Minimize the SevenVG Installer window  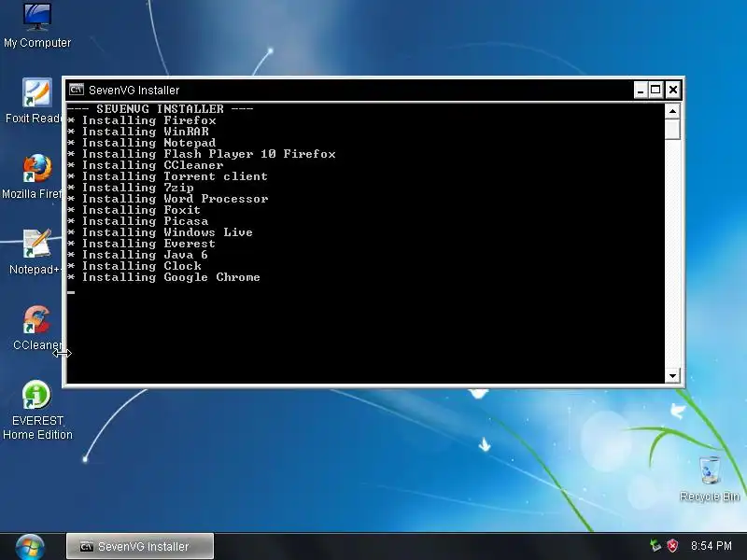point(641,90)
